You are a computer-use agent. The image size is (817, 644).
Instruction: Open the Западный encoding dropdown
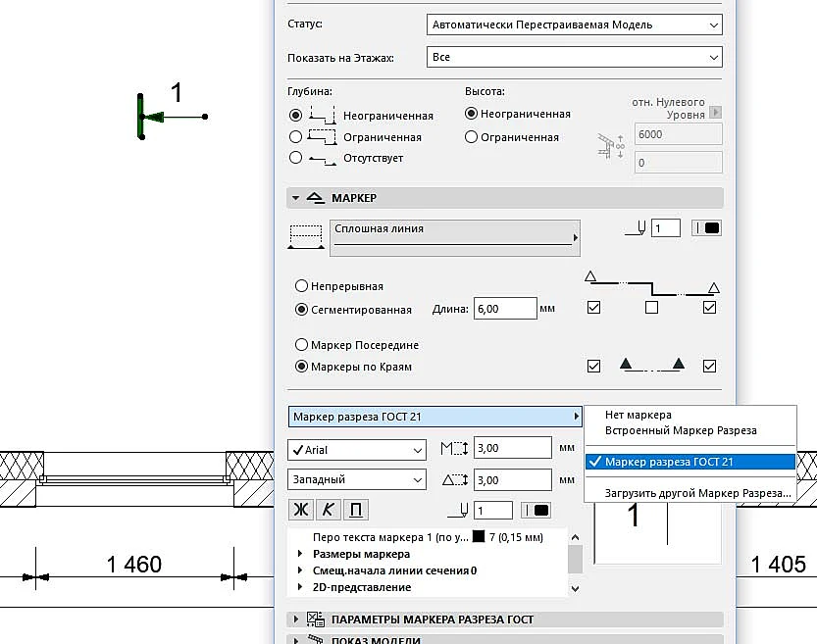357,479
